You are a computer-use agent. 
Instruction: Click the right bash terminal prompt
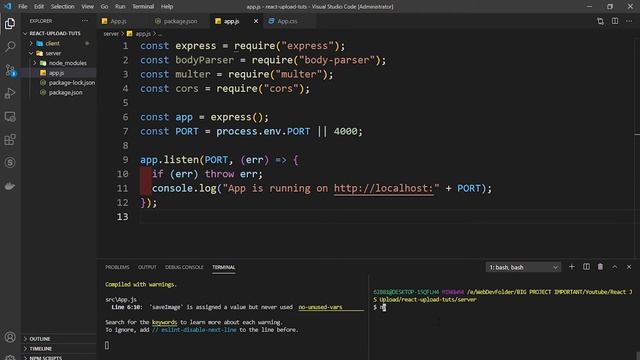[x=380, y=307]
